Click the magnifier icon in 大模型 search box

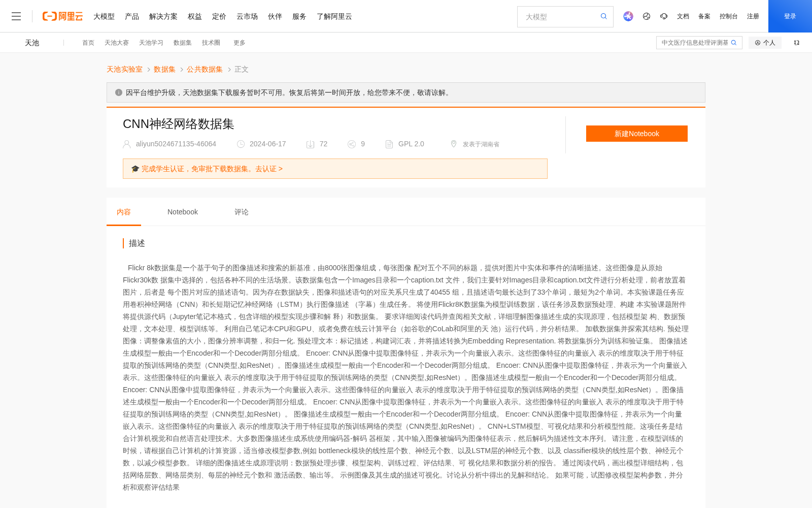(603, 16)
